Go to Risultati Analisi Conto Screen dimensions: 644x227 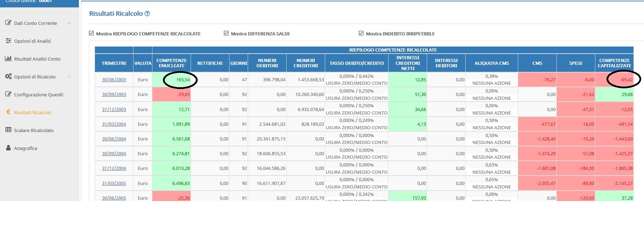[37, 59]
